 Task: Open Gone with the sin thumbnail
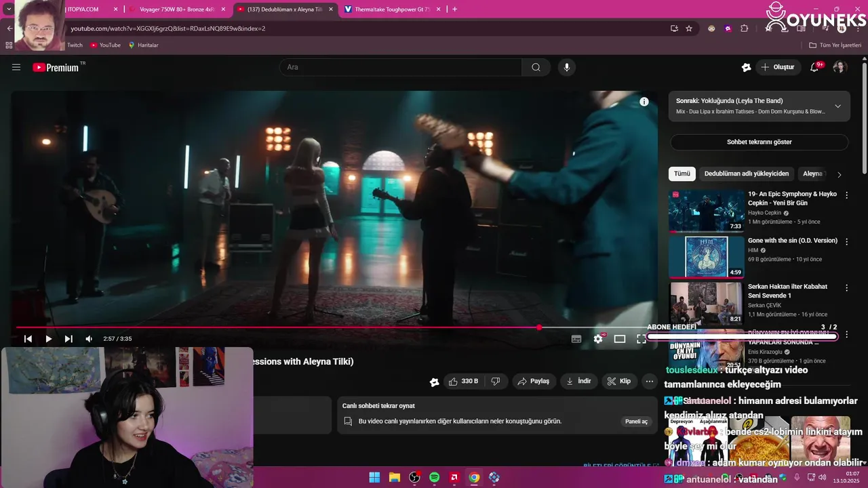click(707, 257)
